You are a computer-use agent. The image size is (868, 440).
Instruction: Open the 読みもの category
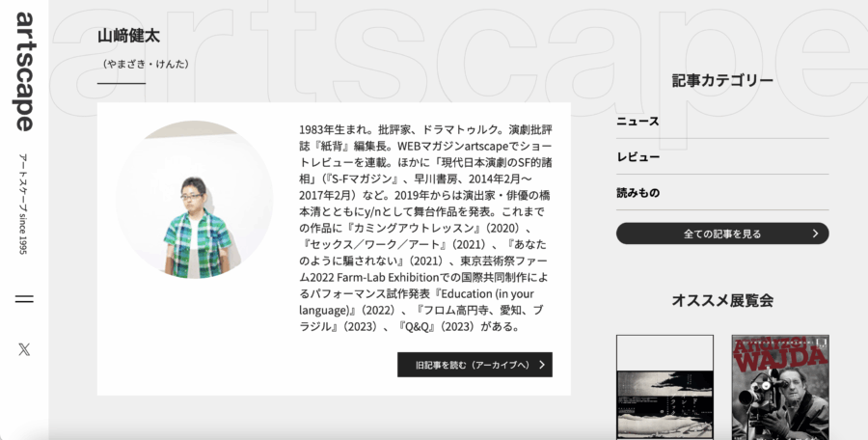(722, 193)
